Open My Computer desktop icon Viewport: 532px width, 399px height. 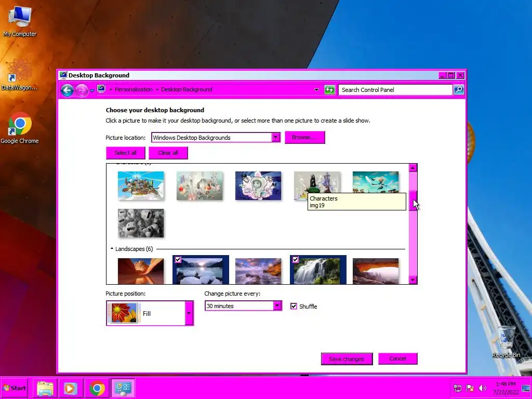[x=20, y=21]
